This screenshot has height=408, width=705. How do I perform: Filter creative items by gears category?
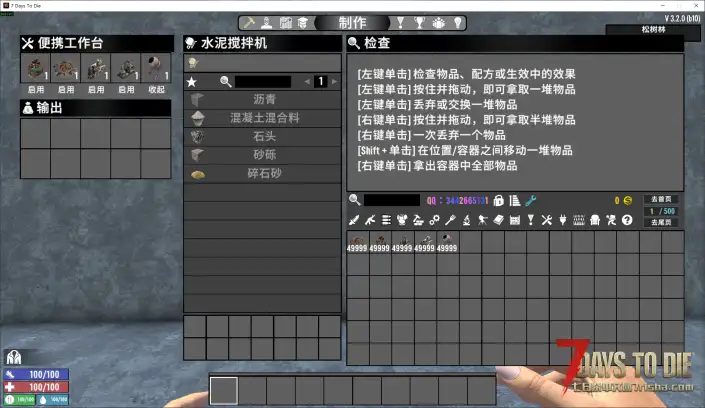434,220
